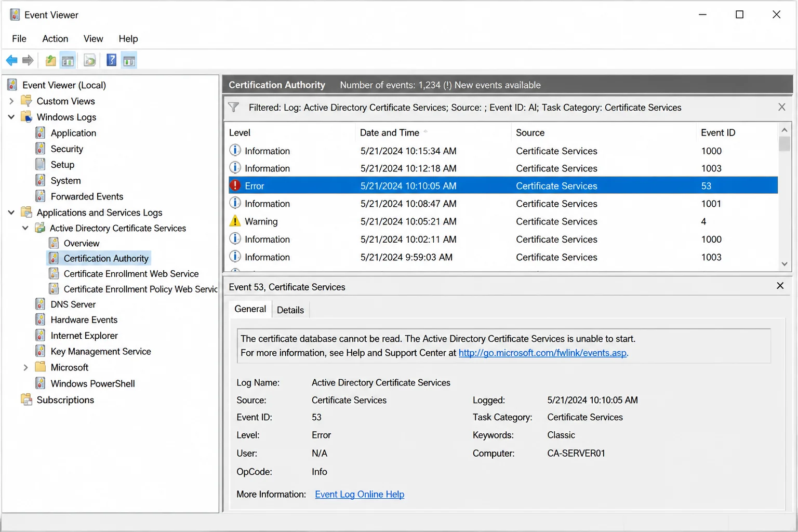Select the Internet Explorer log

click(84, 336)
